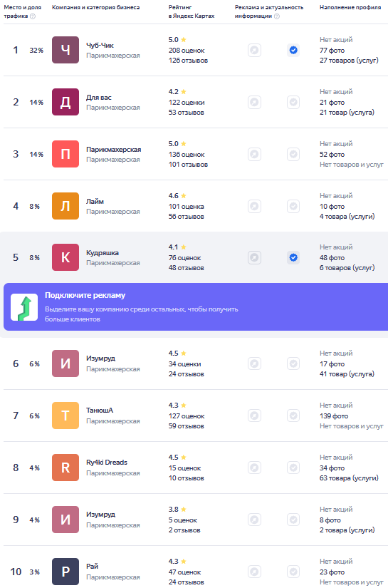Open the Лайм company link

point(95,202)
